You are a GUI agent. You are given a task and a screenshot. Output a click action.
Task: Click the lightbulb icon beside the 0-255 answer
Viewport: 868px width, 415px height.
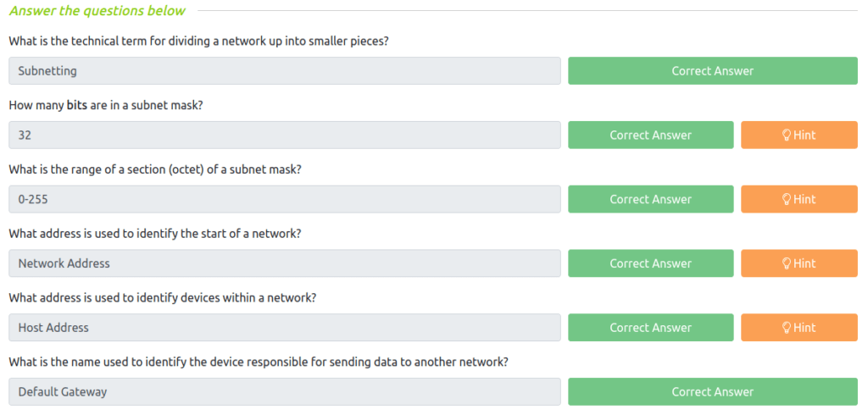pyautogui.click(x=786, y=199)
